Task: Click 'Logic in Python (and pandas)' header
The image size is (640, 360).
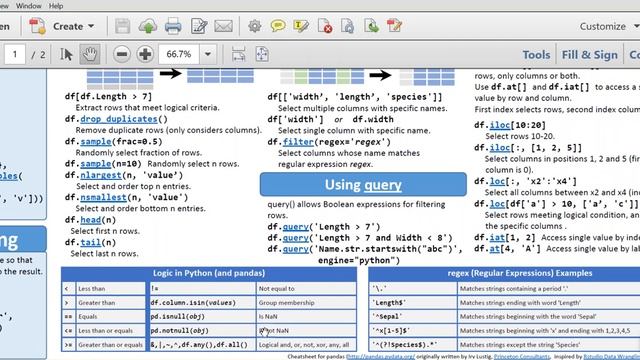Action: [209, 273]
